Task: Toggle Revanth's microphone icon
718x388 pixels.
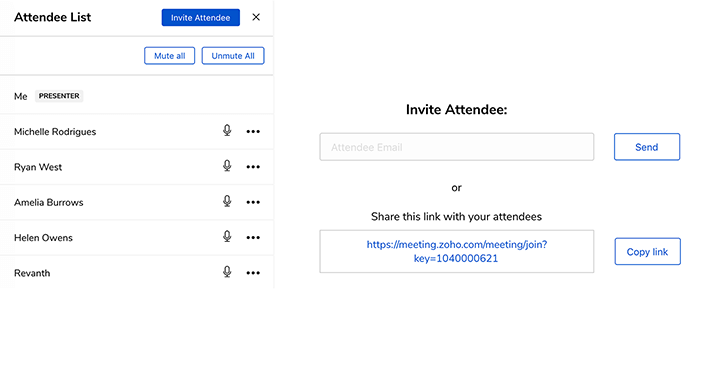Action: pos(227,272)
